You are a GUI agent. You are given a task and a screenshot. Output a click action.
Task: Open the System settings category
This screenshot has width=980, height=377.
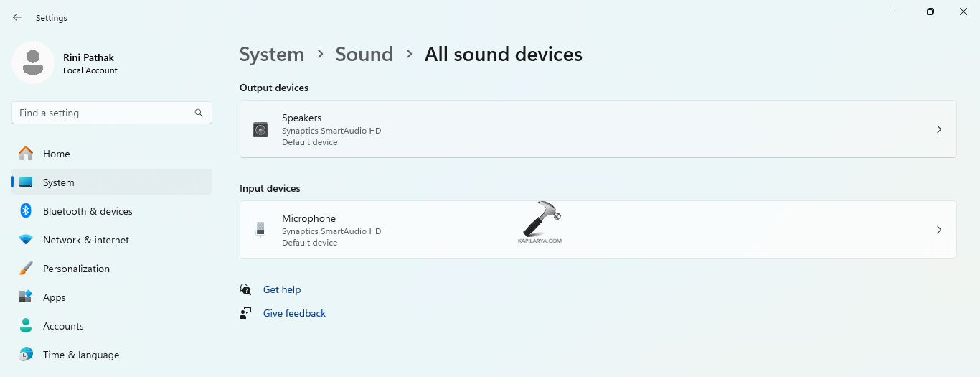58,182
